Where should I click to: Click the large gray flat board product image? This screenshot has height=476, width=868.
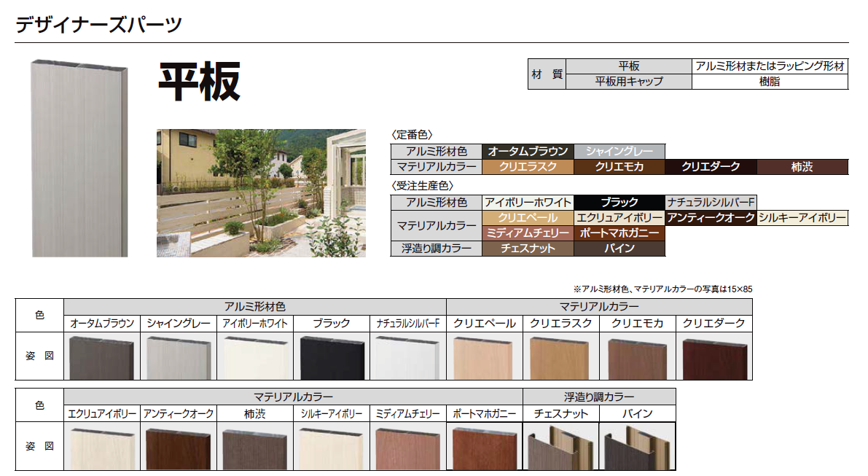point(79,157)
